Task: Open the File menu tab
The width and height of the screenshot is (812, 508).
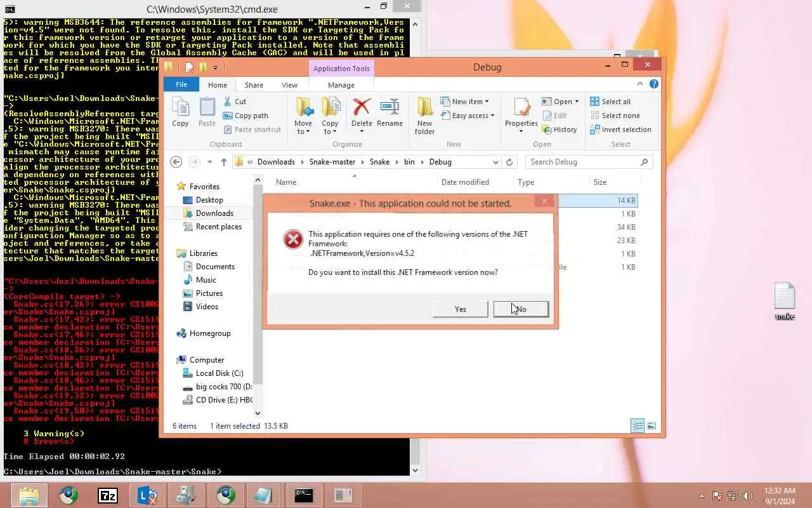Action: [x=181, y=84]
